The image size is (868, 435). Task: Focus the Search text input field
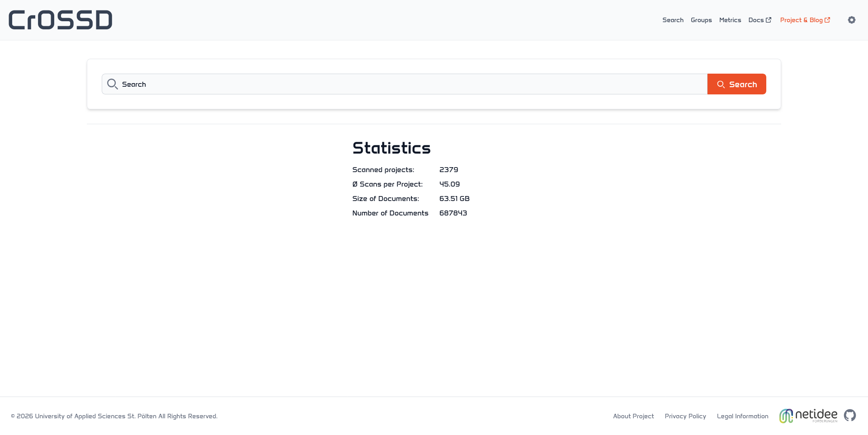[x=407, y=84]
